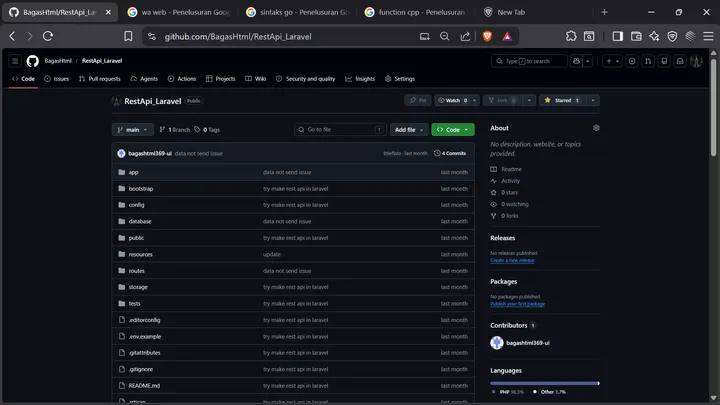Reload the page with refresh icon
Screen dimensions: 720x405
48,36
